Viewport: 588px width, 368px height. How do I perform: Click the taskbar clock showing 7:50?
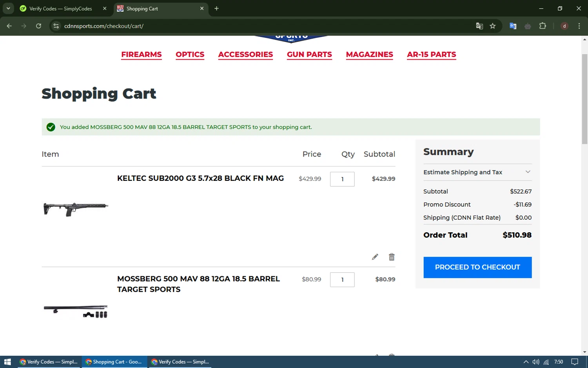[x=558, y=362]
